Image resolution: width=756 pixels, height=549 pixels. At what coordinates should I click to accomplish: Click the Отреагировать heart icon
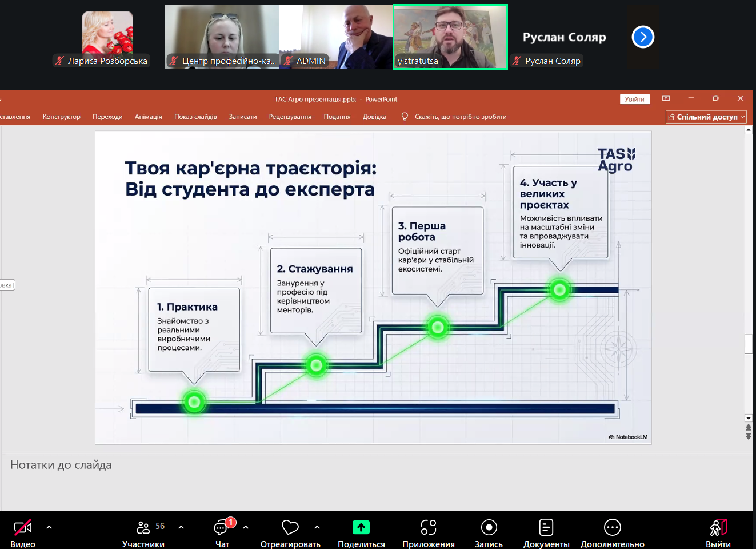[x=290, y=527]
